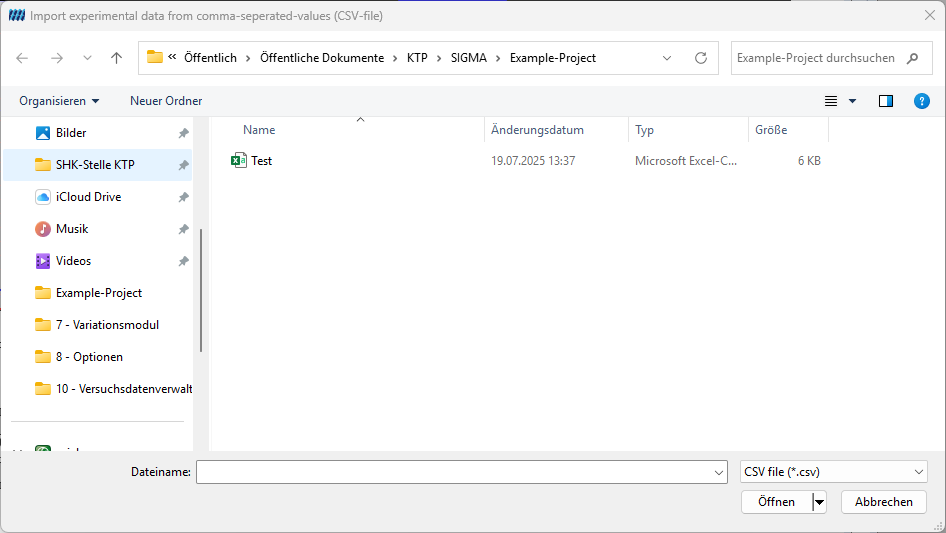Viewport: 946px width, 533px height.
Task: Unpin SHK-Stelle KTP pin icon
Action: tap(183, 165)
